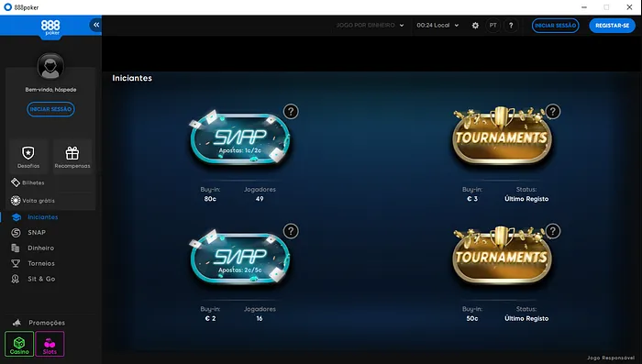Open the Casino green cube icon
This screenshot has height=364, width=642.
point(19,344)
